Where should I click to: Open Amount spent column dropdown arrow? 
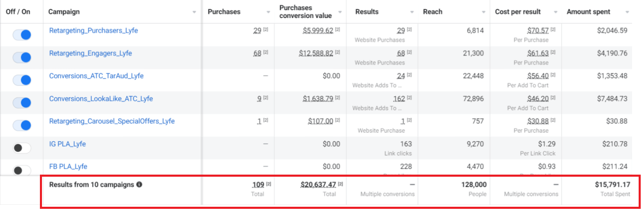click(x=627, y=12)
